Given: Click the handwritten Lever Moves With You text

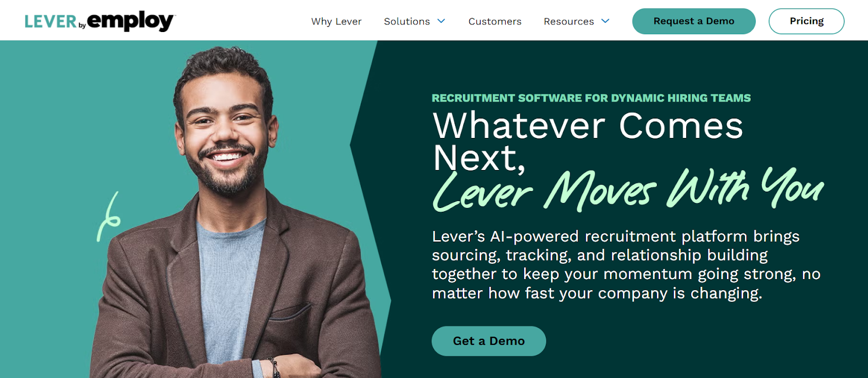Looking at the screenshot, I should (628, 189).
